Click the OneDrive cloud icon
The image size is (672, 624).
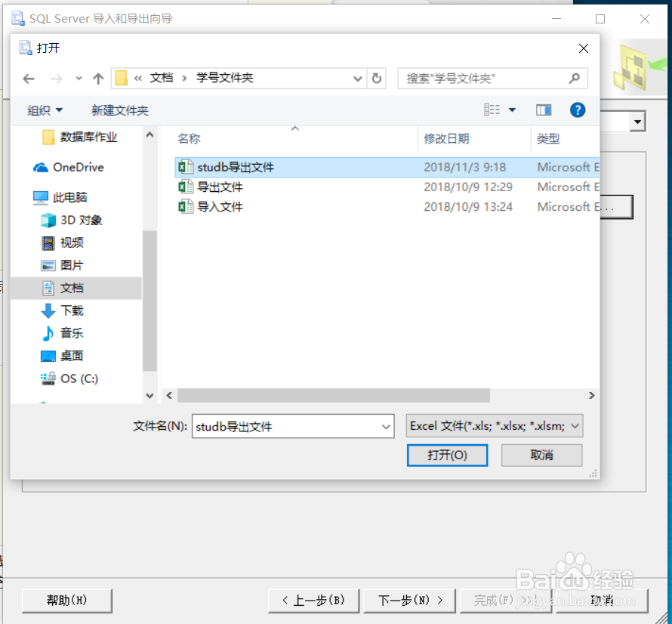41,168
